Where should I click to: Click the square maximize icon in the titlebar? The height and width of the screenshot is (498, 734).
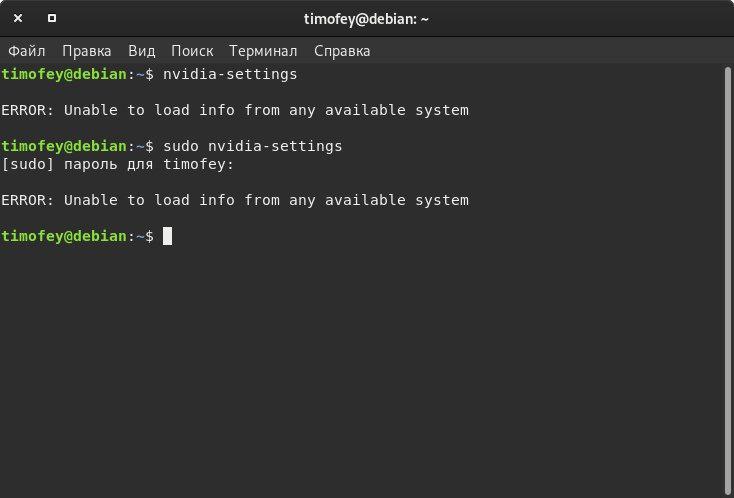[52, 18]
